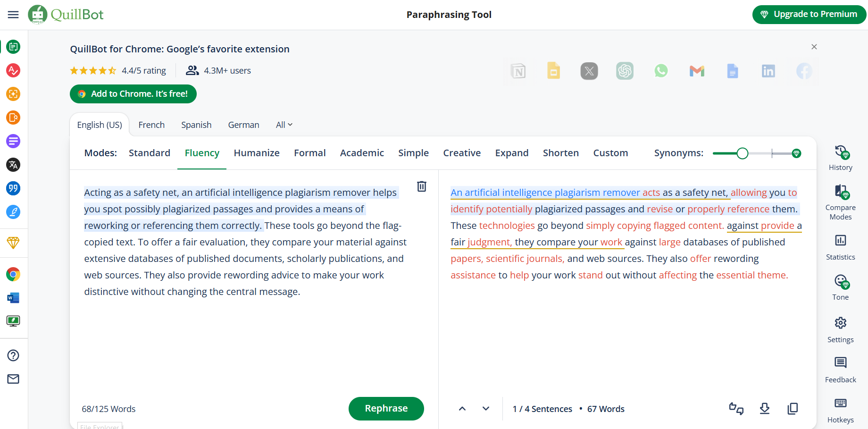Go to previous sentence with up chevron
Image resolution: width=868 pixels, height=429 pixels.
point(462,409)
